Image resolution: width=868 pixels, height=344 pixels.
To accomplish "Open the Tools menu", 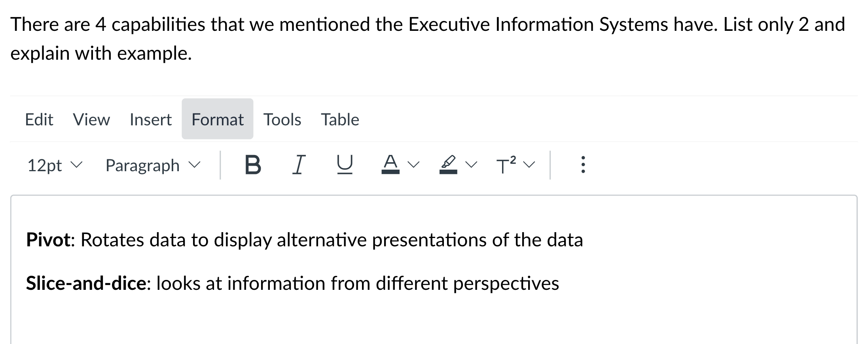I will [x=282, y=119].
